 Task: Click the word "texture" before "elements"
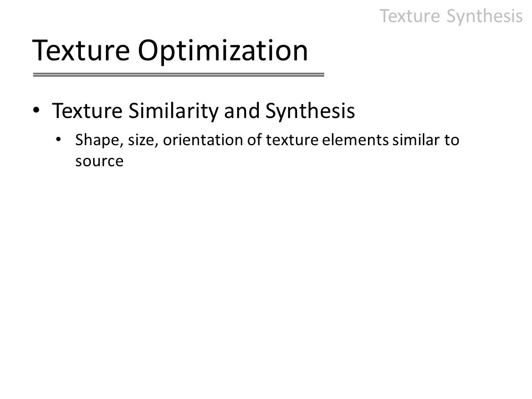pyautogui.click(x=292, y=140)
